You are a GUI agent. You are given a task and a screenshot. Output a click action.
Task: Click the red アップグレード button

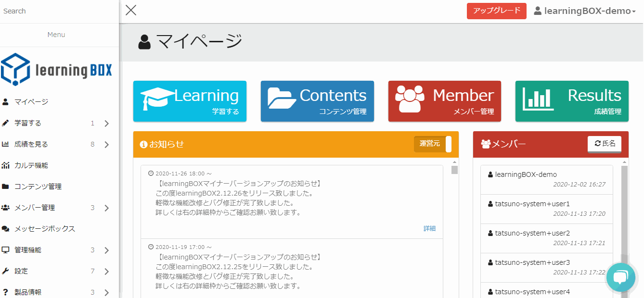pos(496,11)
